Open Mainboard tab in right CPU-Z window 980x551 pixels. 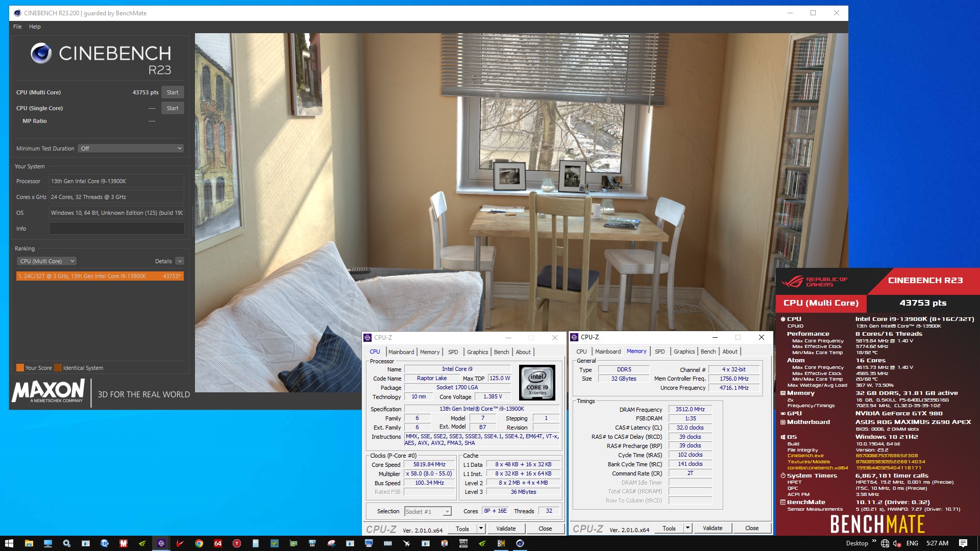(608, 352)
